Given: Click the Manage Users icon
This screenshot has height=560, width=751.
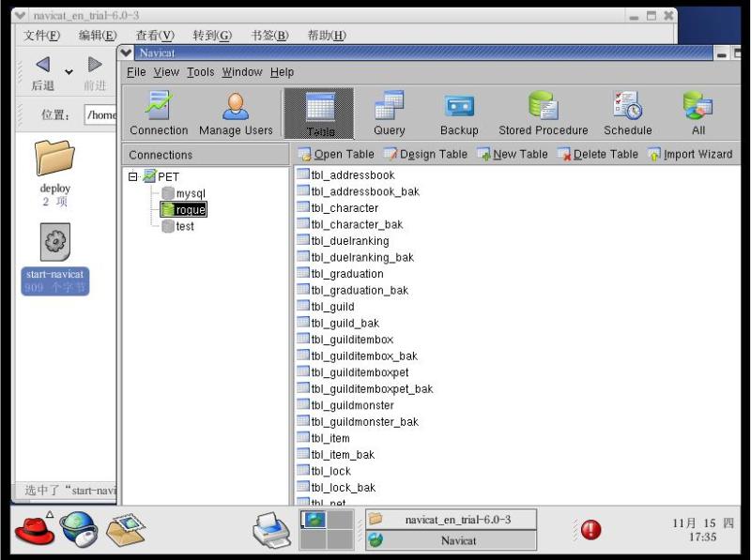Looking at the screenshot, I should click(236, 113).
